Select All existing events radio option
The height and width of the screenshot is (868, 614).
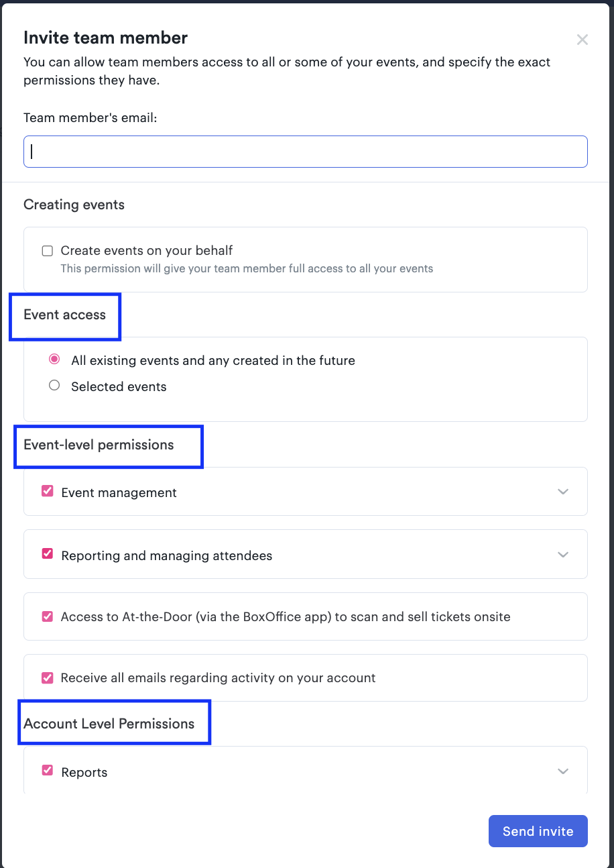pyautogui.click(x=54, y=360)
